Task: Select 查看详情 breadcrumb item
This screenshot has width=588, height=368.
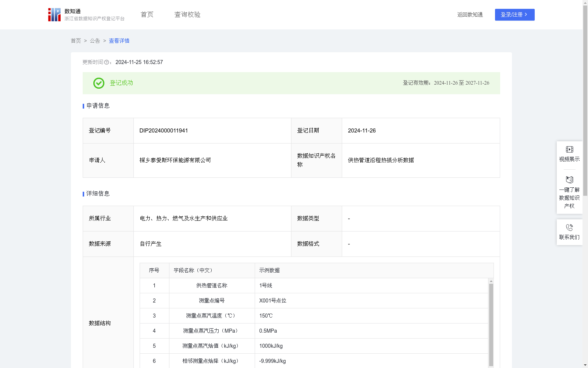Action: [x=119, y=41]
